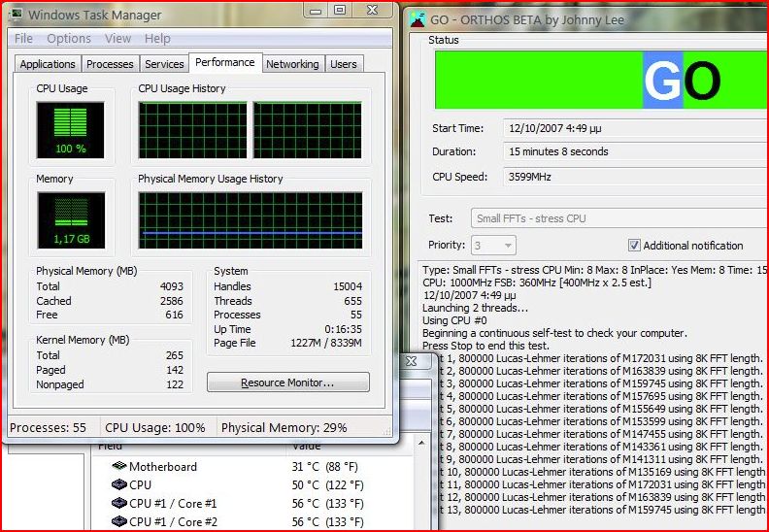Screen dimensions: 769x532
Task: Toggle the Additional notification checkbox
Action: 634,246
